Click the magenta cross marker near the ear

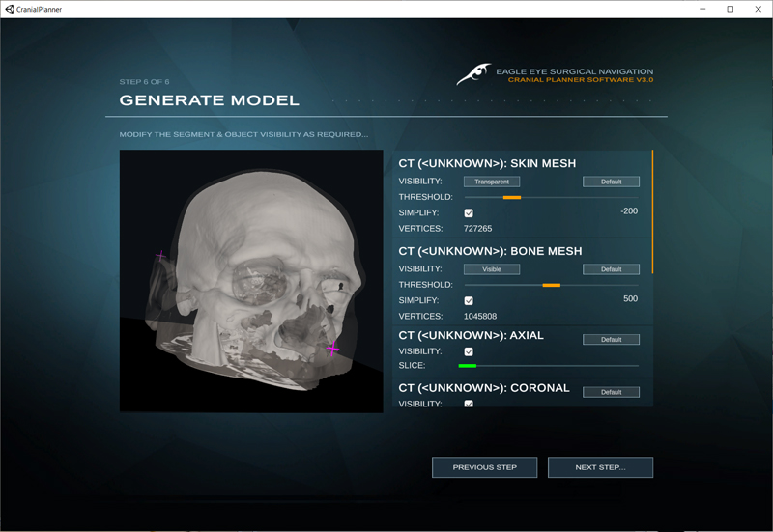(x=160, y=255)
